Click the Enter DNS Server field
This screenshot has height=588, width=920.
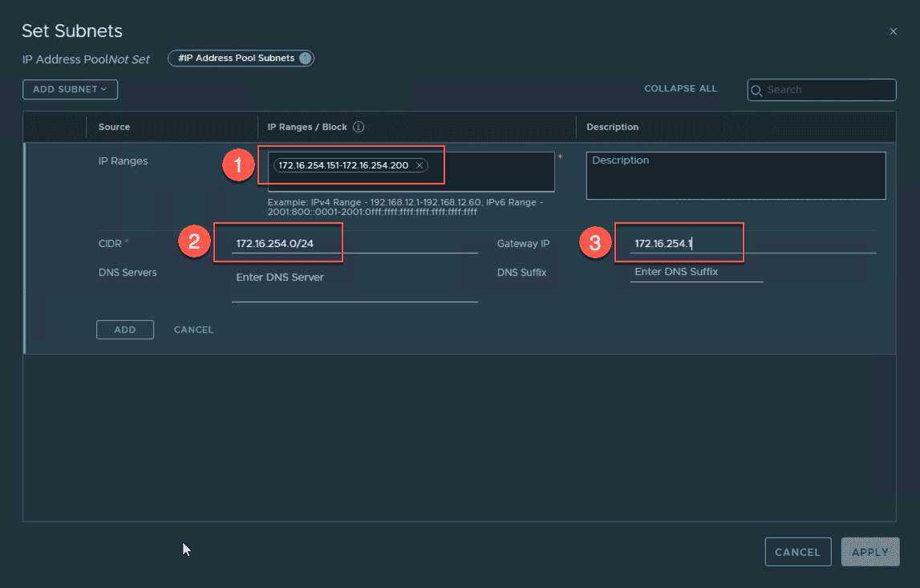coord(354,278)
